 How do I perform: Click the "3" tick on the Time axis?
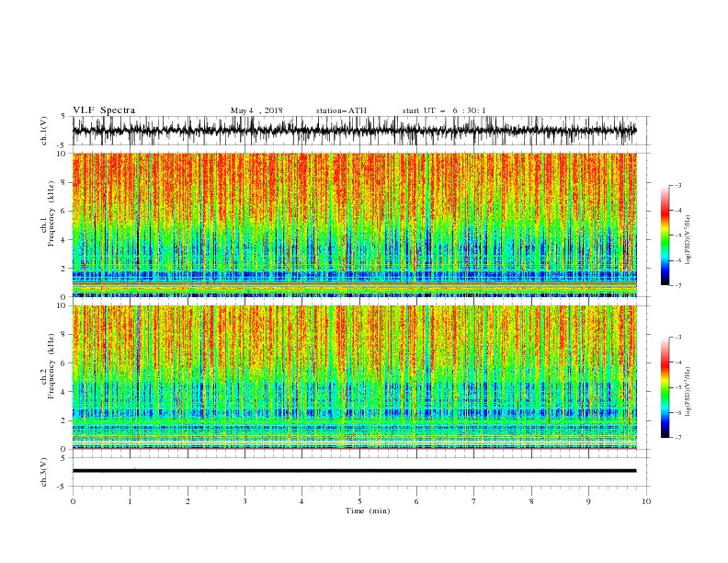coord(245,501)
